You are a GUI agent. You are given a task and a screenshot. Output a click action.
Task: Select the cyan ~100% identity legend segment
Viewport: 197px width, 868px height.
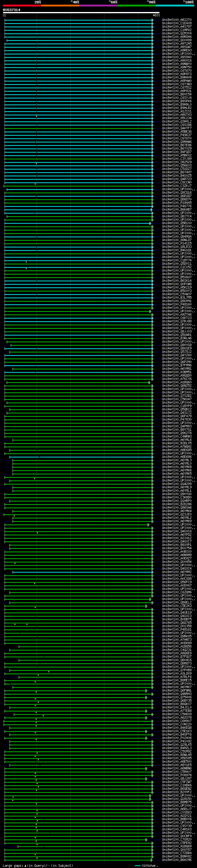[x=175, y=6]
